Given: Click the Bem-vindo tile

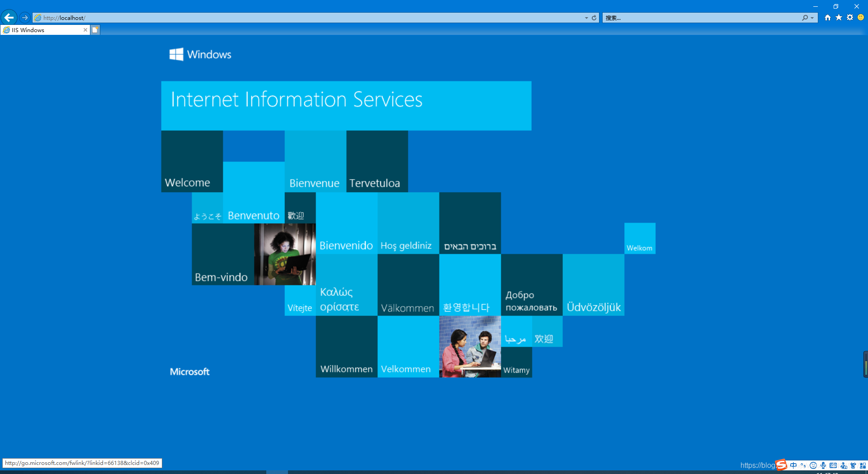Looking at the screenshot, I should click(x=223, y=254).
